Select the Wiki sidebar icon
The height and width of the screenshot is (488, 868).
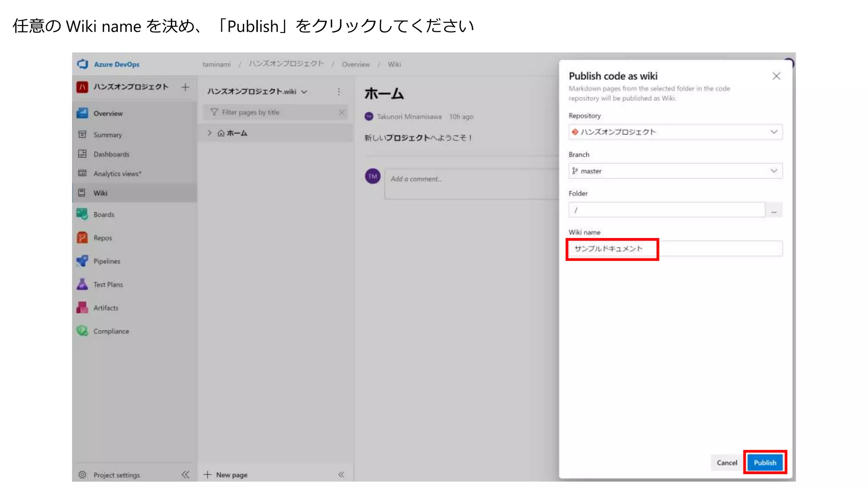(82, 193)
